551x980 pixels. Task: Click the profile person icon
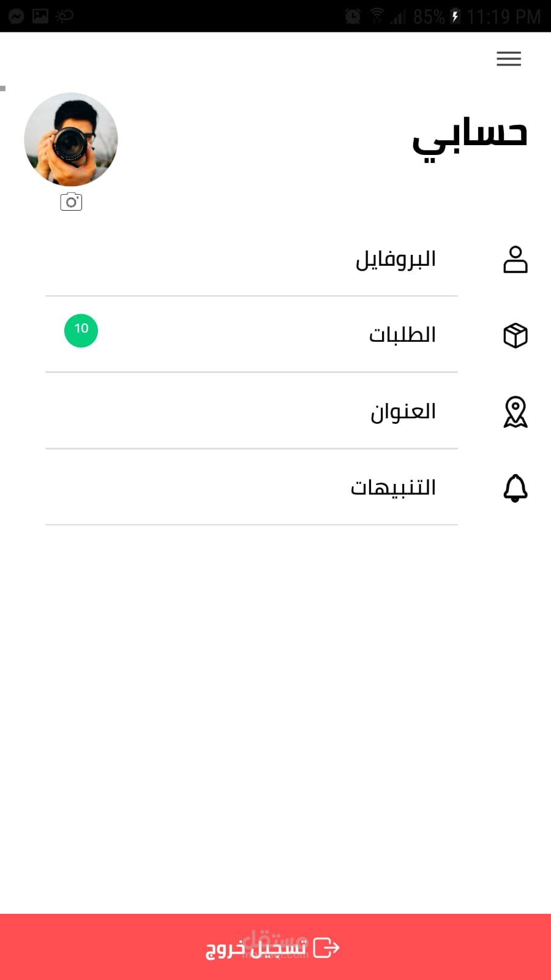pos(515,259)
